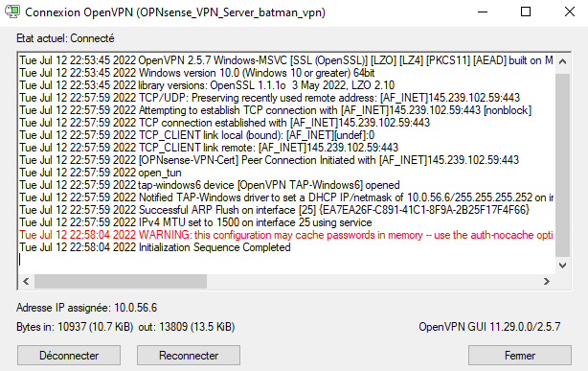Click the Reconnecter button
The width and height of the screenshot is (588, 371).
click(189, 356)
